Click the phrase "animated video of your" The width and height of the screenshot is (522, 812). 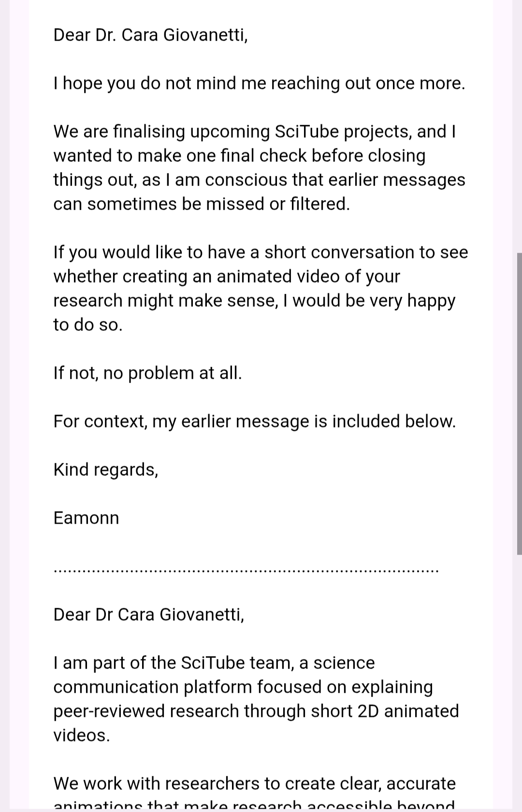pos(308,277)
